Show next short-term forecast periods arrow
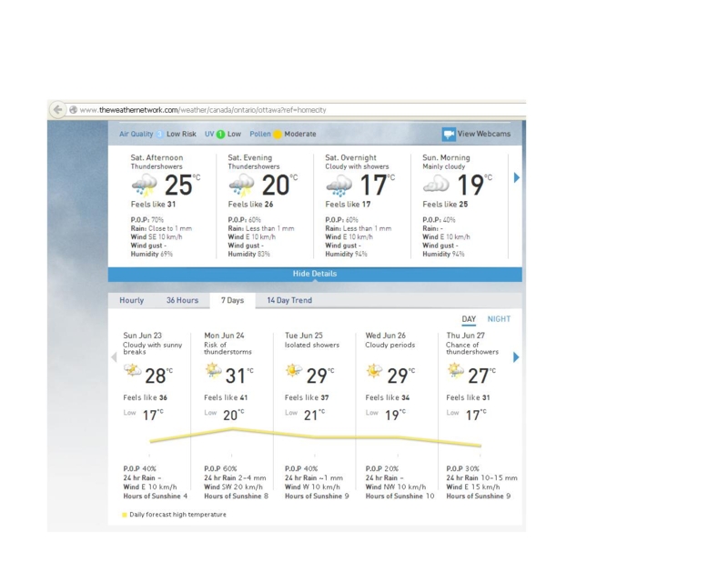Screen dimensions: 728x582 pyautogui.click(x=517, y=177)
